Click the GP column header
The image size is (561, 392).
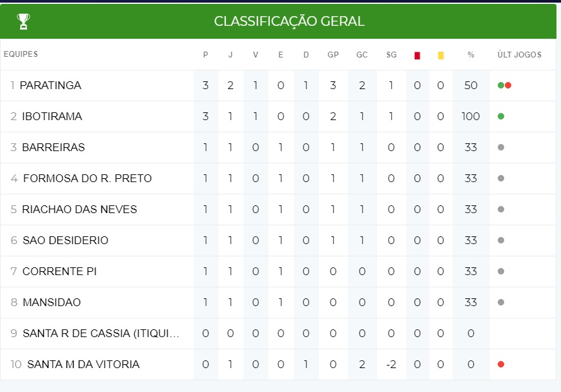coord(333,55)
